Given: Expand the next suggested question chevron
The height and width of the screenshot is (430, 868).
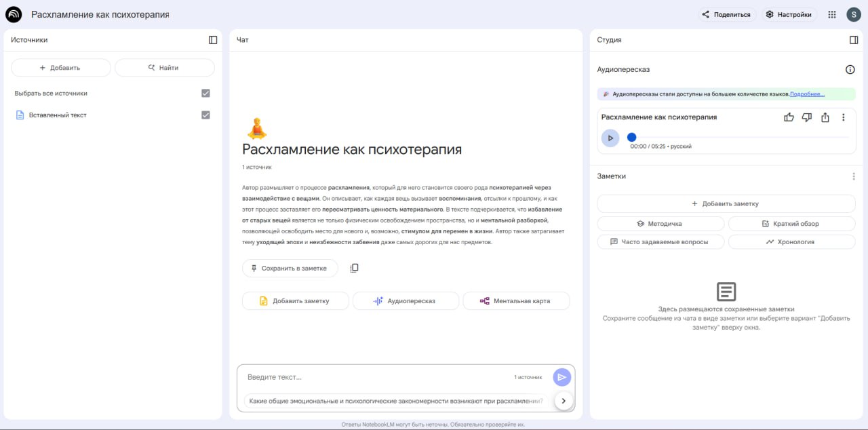Looking at the screenshot, I should (563, 400).
